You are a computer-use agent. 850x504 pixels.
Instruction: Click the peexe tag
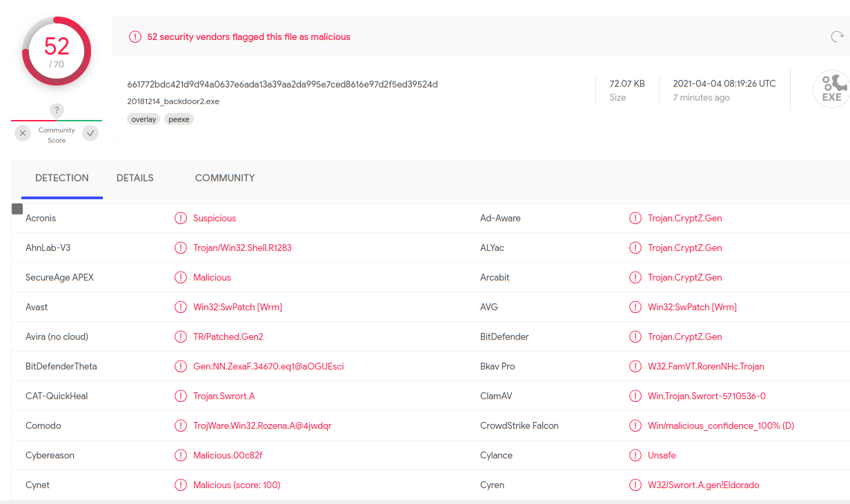click(x=179, y=119)
